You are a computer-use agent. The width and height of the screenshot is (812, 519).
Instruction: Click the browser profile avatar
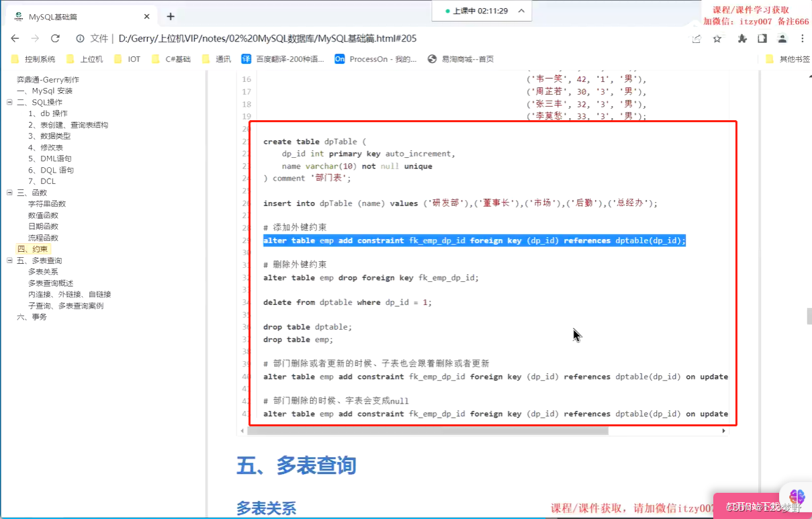click(782, 39)
